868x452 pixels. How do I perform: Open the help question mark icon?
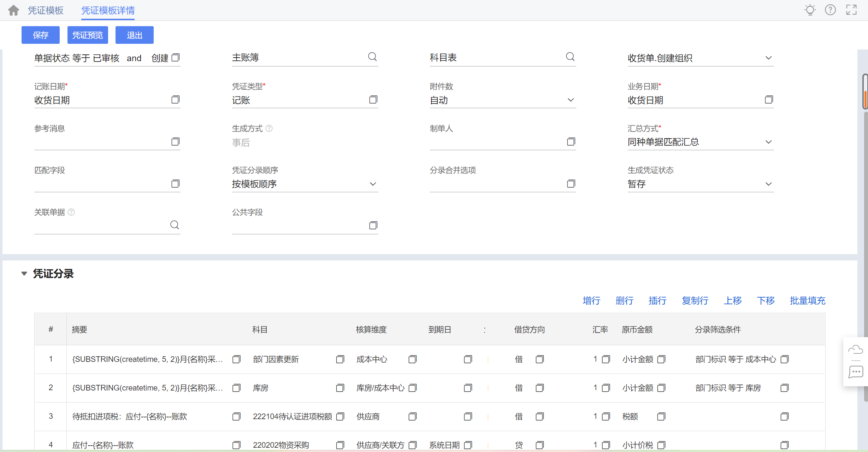pyautogui.click(x=830, y=10)
